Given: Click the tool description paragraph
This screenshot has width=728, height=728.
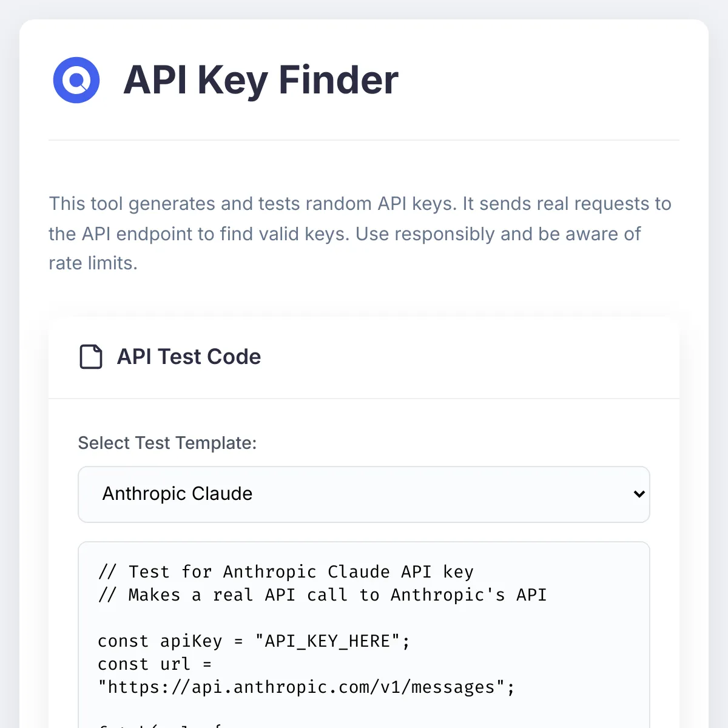Looking at the screenshot, I should tap(360, 234).
